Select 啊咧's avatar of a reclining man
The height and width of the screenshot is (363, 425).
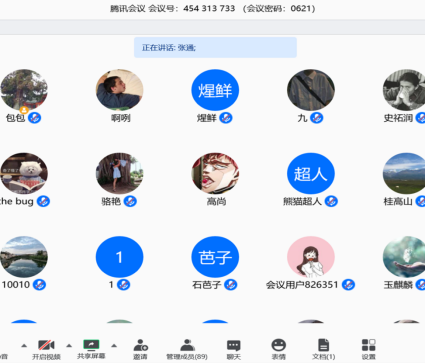click(120, 90)
